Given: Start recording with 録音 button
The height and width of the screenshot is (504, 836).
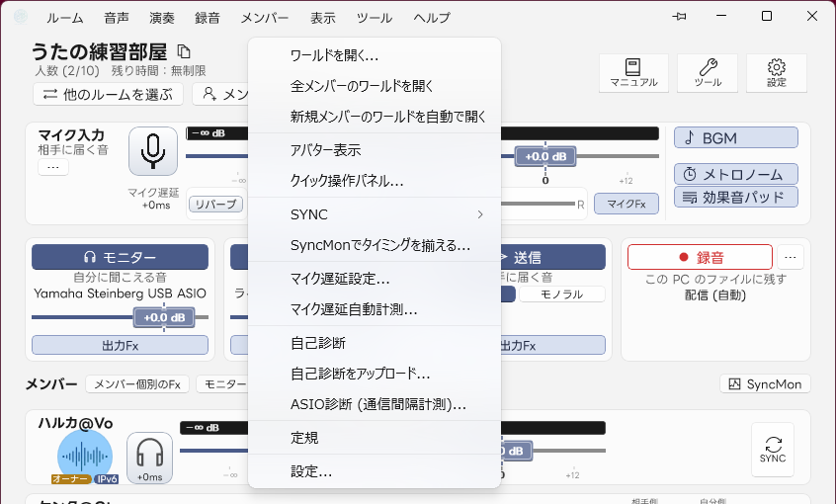Looking at the screenshot, I should pos(700,257).
